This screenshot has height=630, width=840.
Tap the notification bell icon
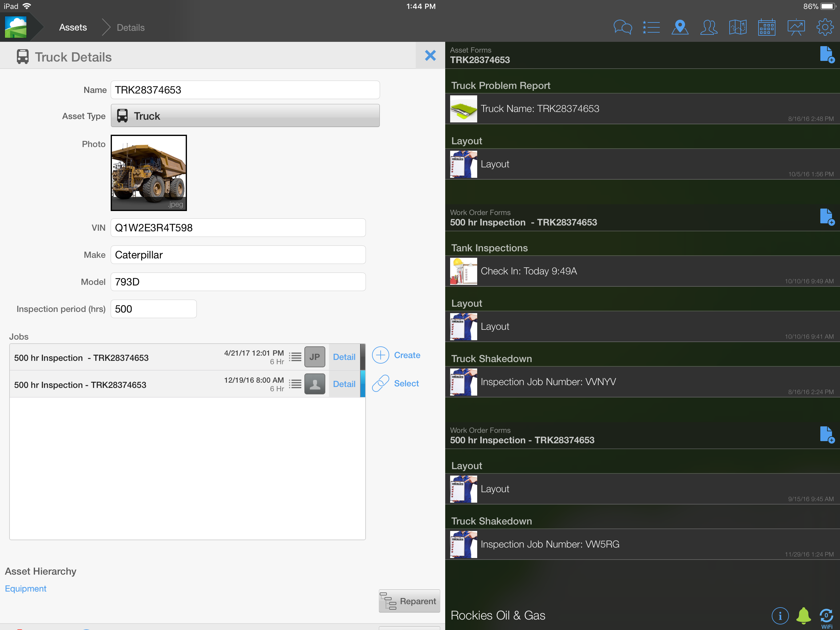pyautogui.click(x=803, y=615)
